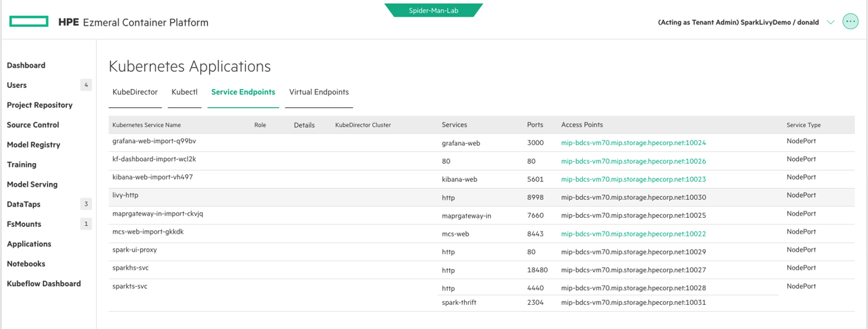Viewport: 868px width, 329px height.
Task: Expand the tenant user dropdown chevron
Action: (x=830, y=22)
